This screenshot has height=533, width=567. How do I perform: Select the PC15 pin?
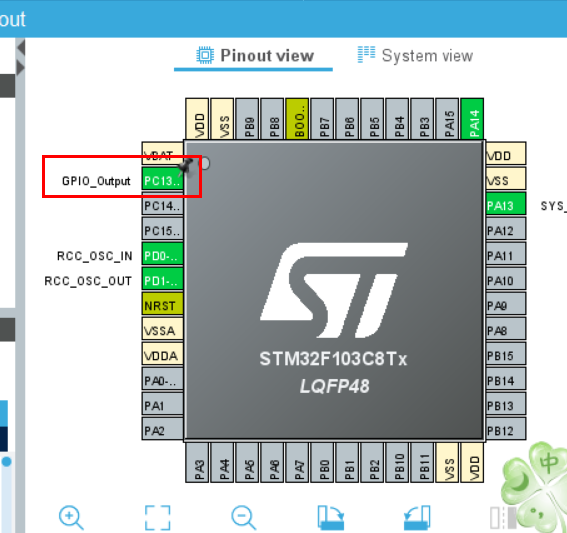click(162, 230)
